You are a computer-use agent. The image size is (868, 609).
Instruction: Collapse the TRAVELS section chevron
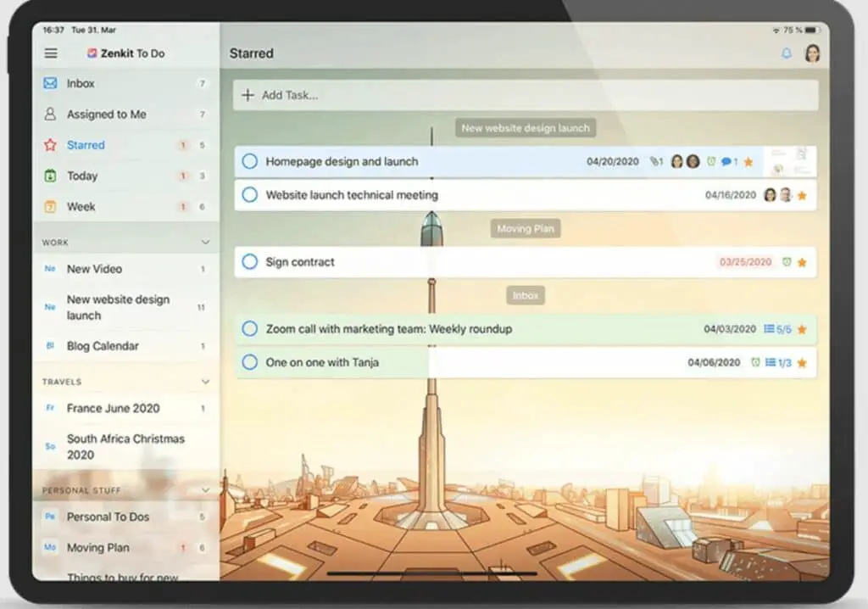205,382
